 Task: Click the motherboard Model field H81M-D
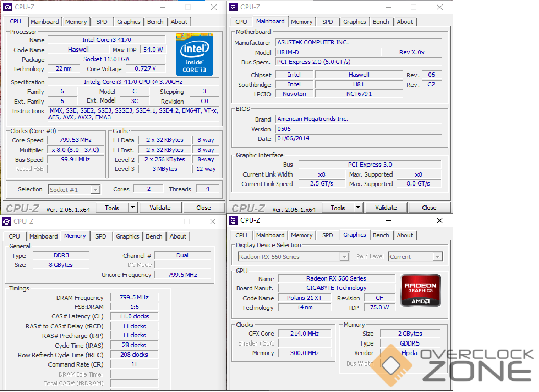[x=329, y=52]
